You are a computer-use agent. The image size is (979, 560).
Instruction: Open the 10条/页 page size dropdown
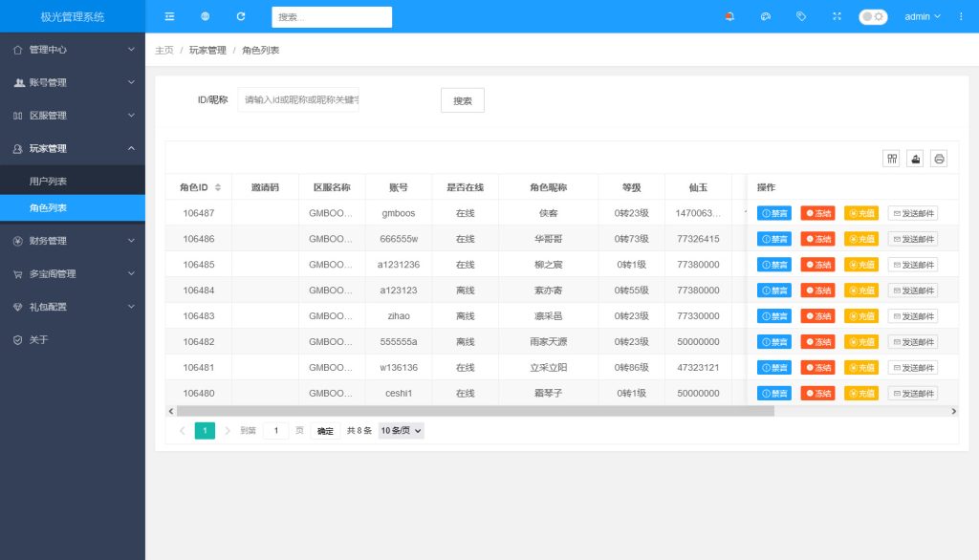tap(400, 430)
